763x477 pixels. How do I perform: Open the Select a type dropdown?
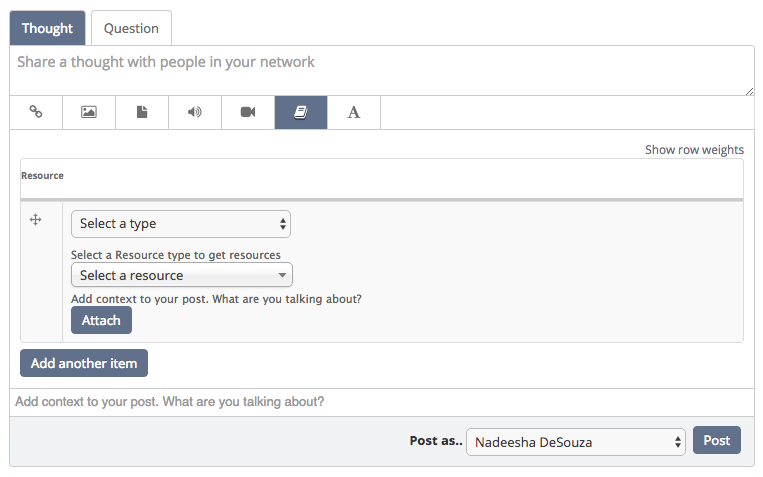(x=181, y=224)
